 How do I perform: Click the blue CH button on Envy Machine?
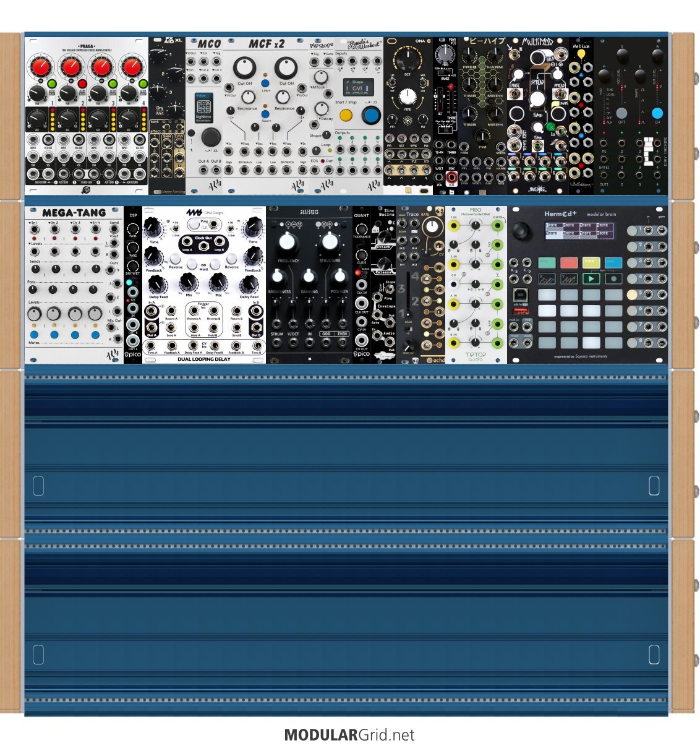[657, 113]
